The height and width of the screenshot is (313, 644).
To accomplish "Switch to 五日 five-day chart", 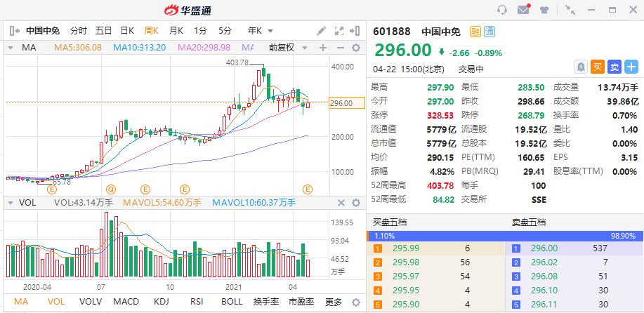I will [103, 31].
